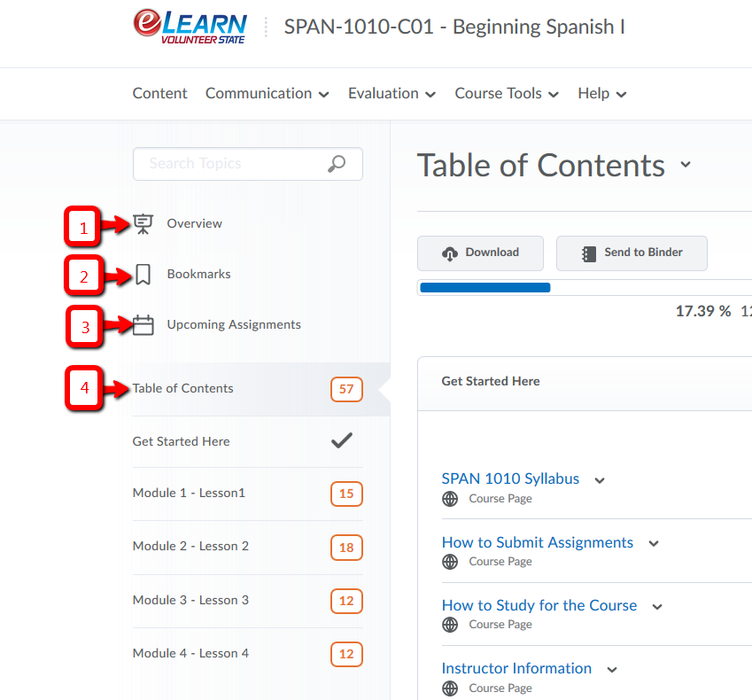Open the Course Tools menu

pos(507,94)
